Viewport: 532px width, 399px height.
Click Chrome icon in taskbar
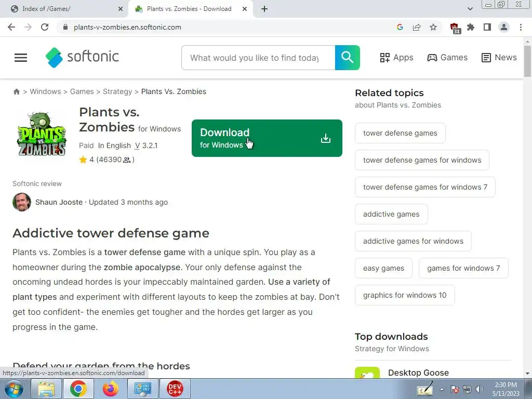78,389
